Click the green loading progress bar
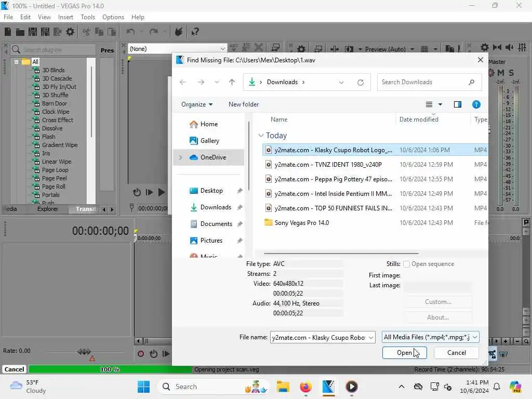This screenshot has height=399, width=532. click(110, 369)
